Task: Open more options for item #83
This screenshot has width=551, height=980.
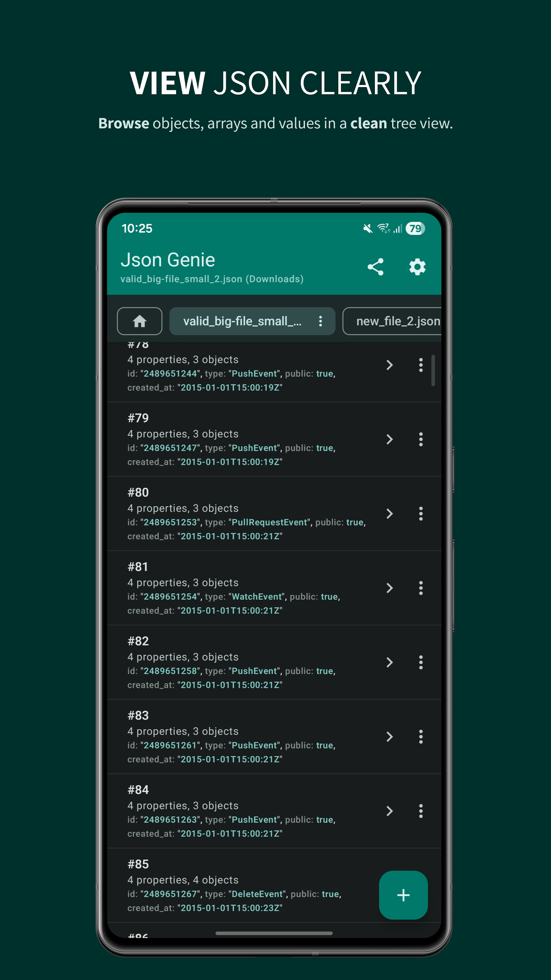Action: point(420,737)
